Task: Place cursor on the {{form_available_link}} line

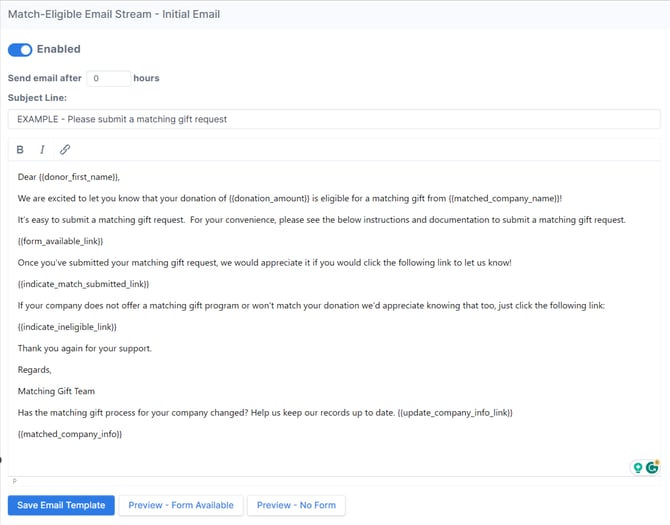Action: [x=60, y=241]
